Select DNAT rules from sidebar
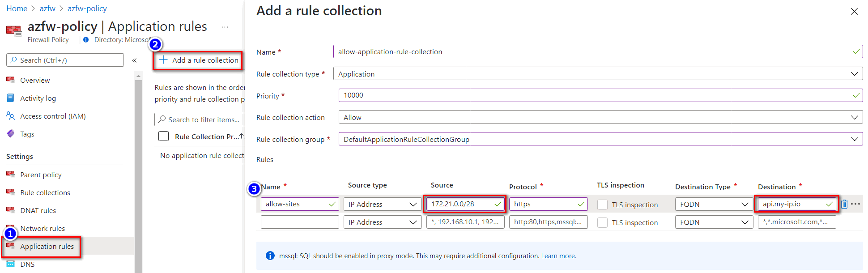The height and width of the screenshot is (273, 868). point(38,210)
